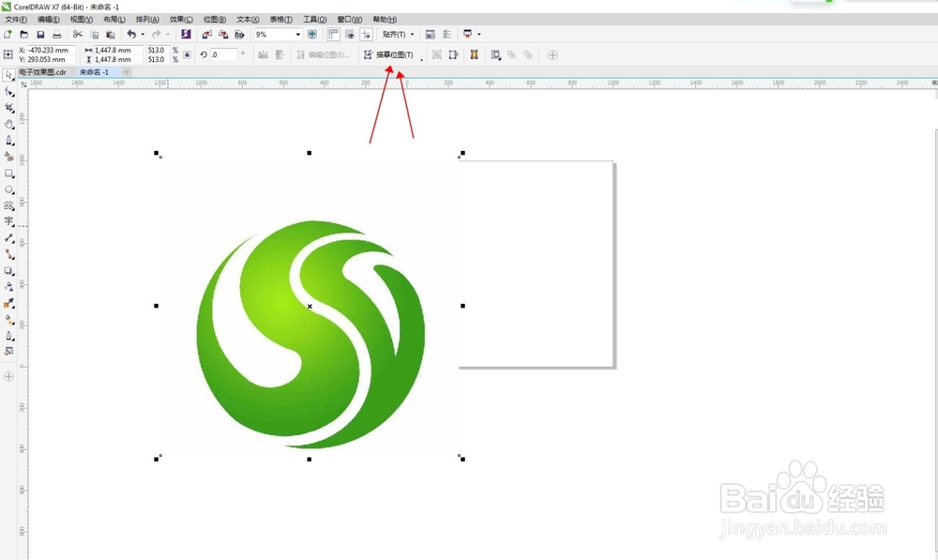Select the Text tool

pos(8,221)
